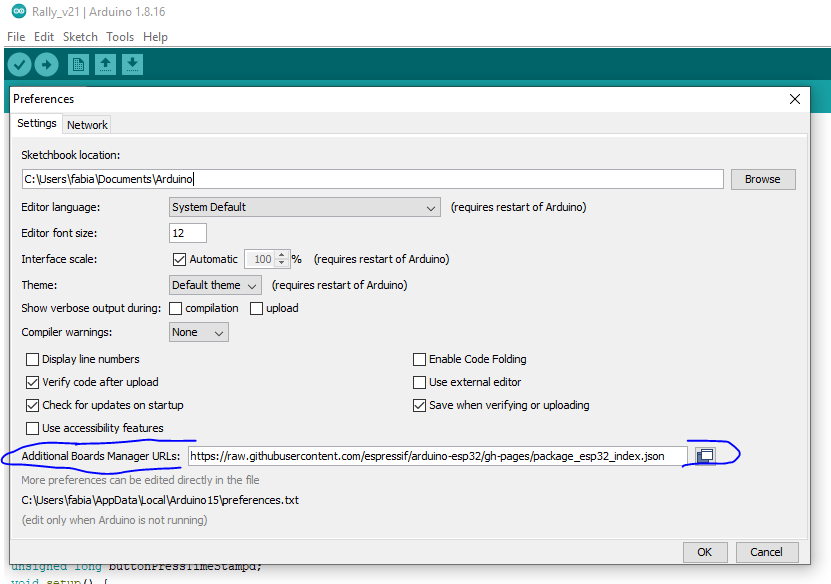This screenshot has height=584, width=831.
Task: Open the additional boards URLs editor window icon
Action: (x=705, y=456)
